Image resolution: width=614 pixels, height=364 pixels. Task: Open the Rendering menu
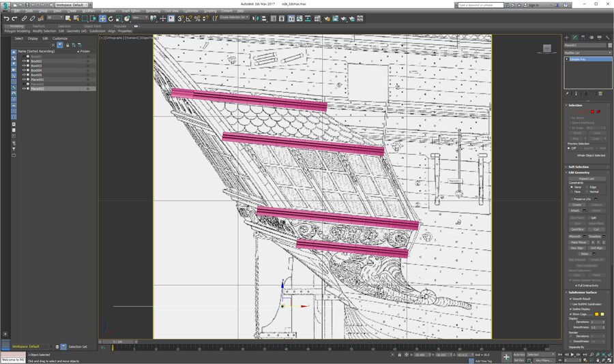coord(153,11)
